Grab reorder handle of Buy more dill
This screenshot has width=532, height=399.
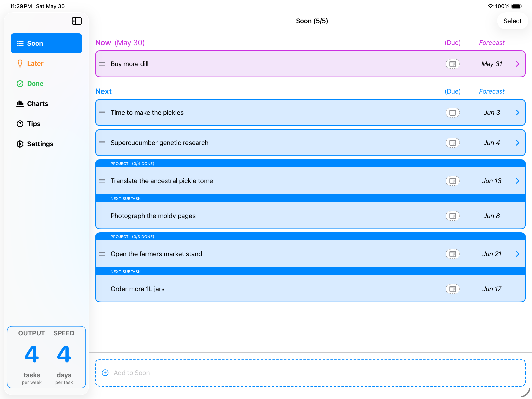[102, 64]
